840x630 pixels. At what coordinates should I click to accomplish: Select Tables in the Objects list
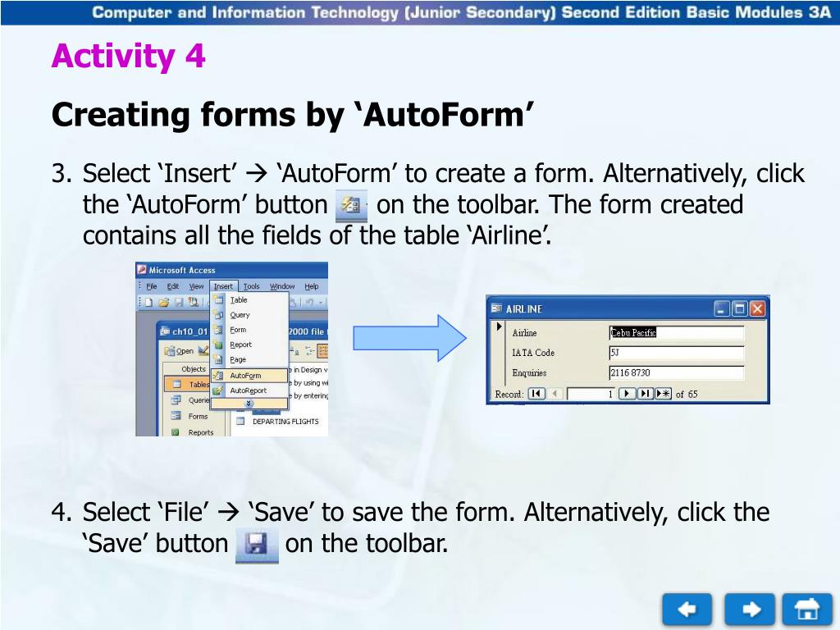coord(187,384)
